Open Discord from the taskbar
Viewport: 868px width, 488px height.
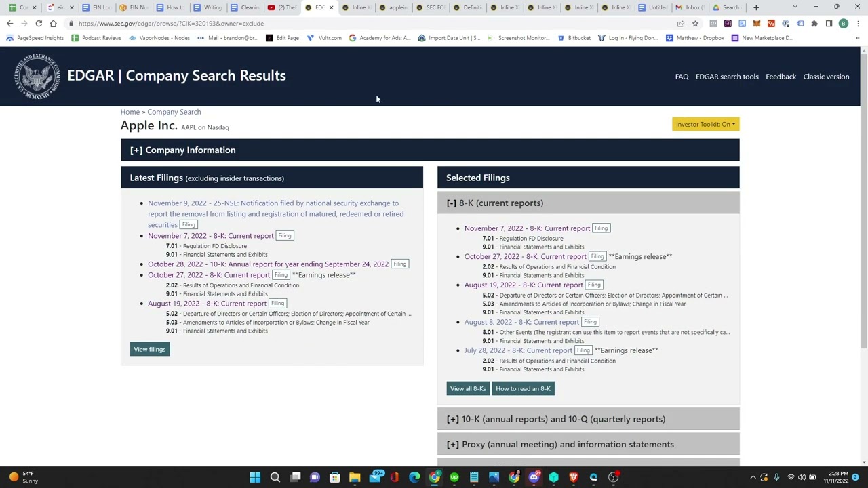coord(534,478)
